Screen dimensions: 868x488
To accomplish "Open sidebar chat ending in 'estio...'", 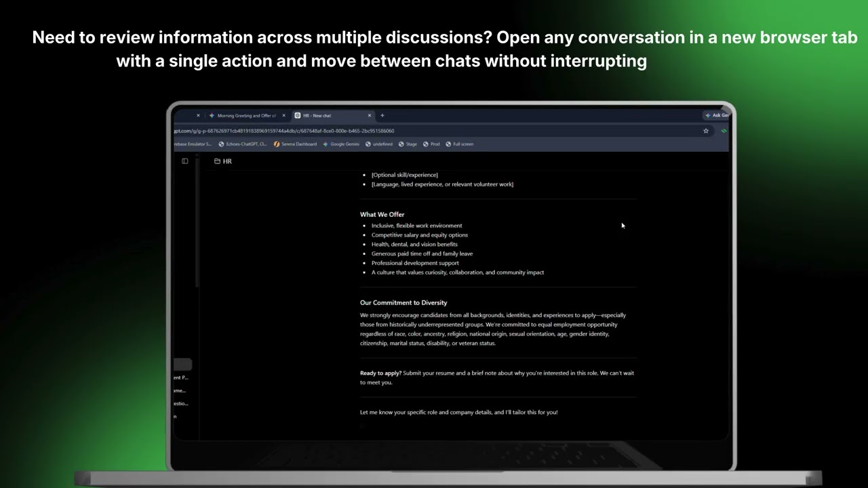I will pyautogui.click(x=181, y=403).
